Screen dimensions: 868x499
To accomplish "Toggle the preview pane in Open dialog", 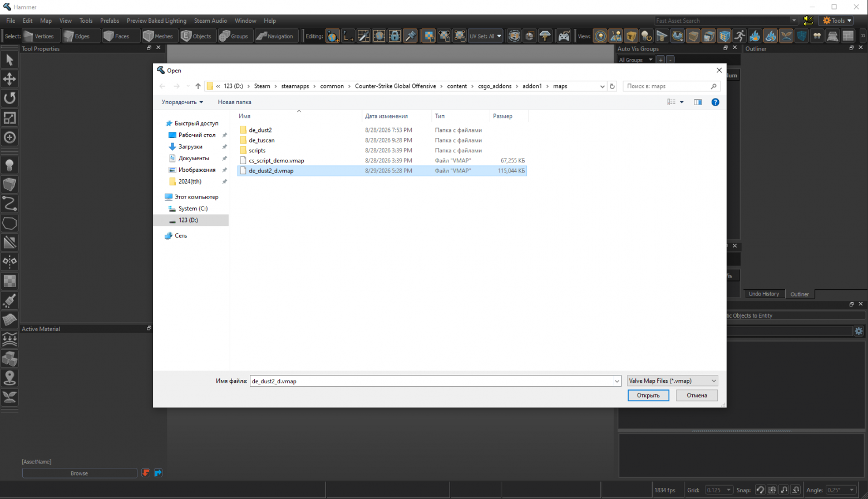I will [x=698, y=102].
